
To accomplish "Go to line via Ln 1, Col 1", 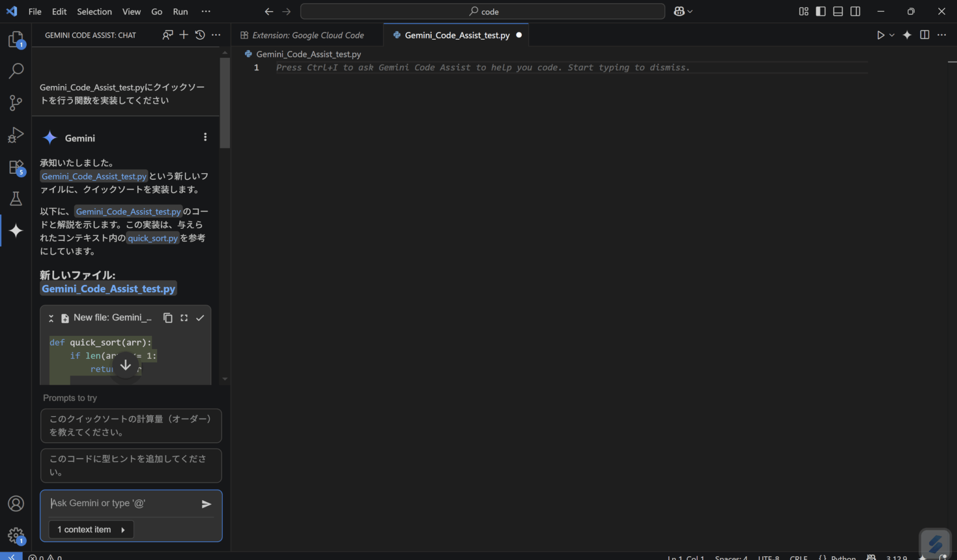I will pyautogui.click(x=686, y=557).
